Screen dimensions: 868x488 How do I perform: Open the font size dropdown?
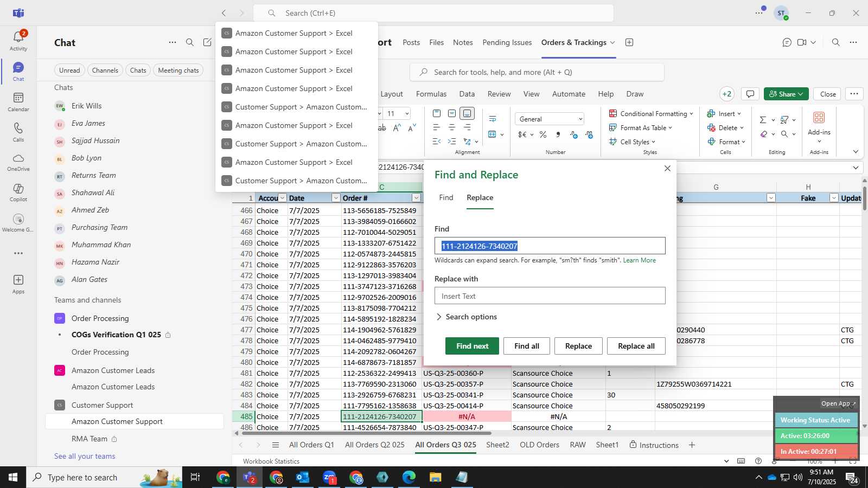[x=407, y=113]
